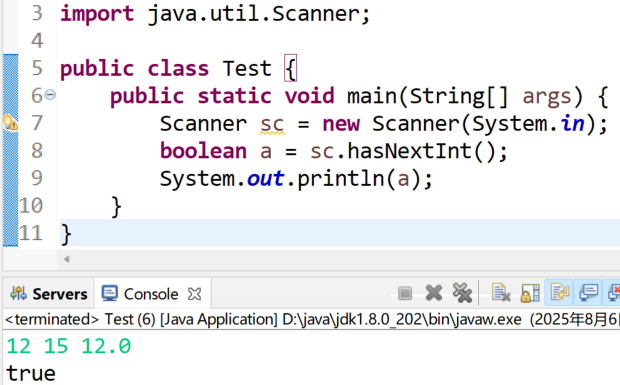Screen dimensions: 620x385
Task: Click the 'true' output in the console
Action: (31, 374)
